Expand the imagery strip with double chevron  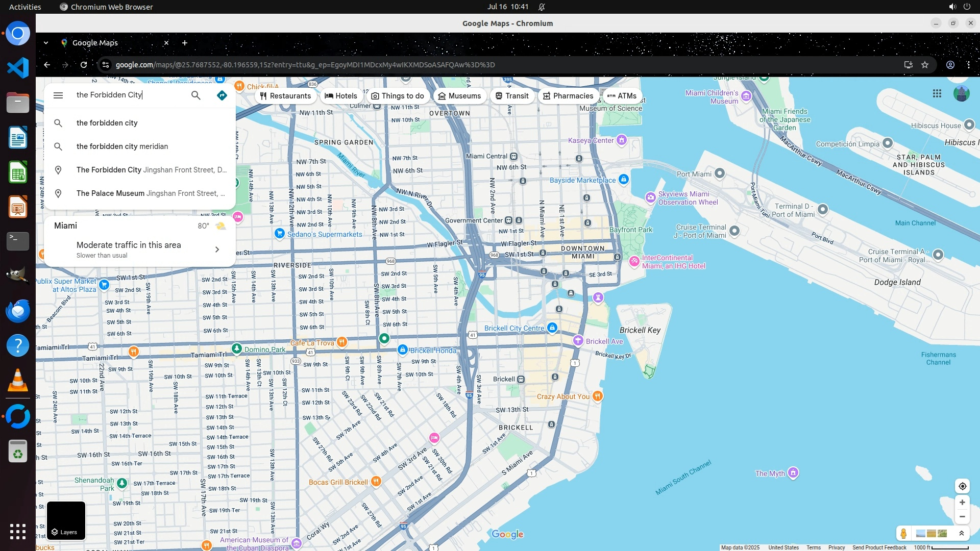[x=962, y=534]
